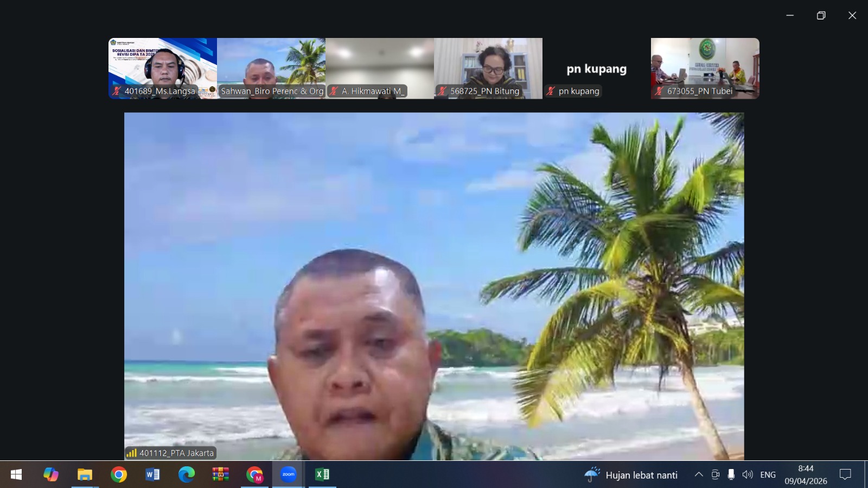Click the muted mic icon on 401689_Ms.Langsa
This screenshot has height=488, width=868.
click(117, 91)
